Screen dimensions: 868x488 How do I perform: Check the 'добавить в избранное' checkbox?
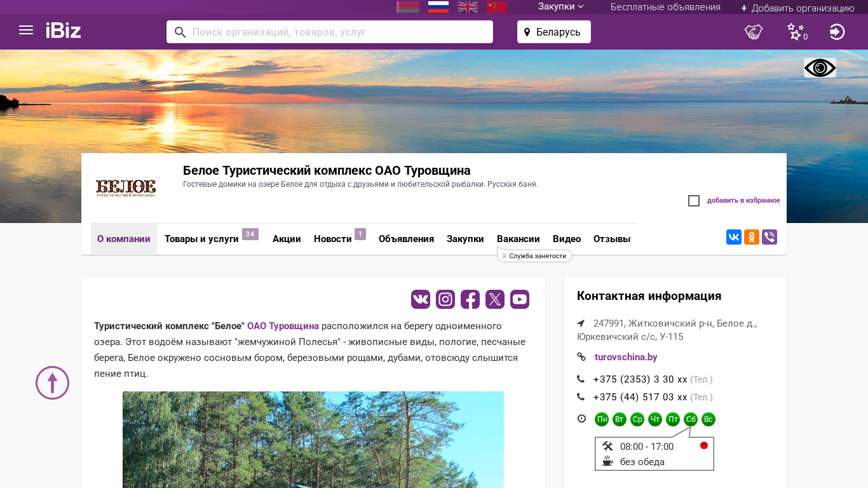click(x=694, y=201)
